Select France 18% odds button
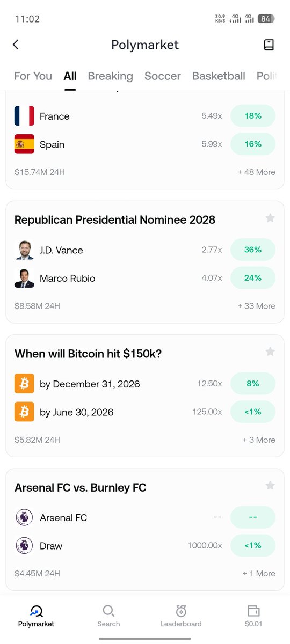290x644 pixels. click(x=253, y=116)
